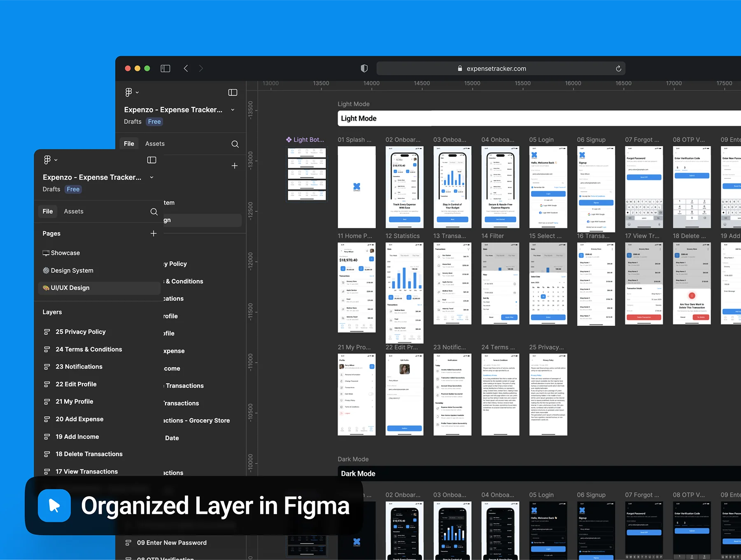Go forward with the browser forward arrow

click(x=201, y=68)
